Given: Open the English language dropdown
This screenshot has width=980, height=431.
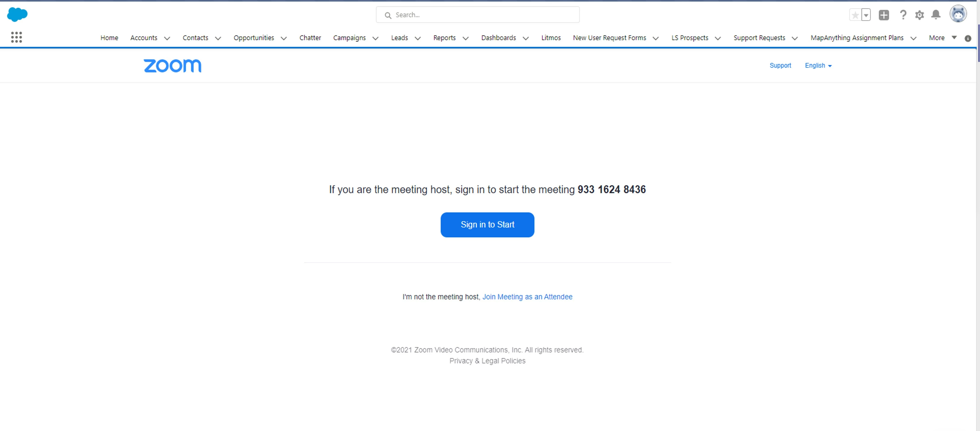Looking at the screenshot, I should pyautogui.click(x=818, y=66).
